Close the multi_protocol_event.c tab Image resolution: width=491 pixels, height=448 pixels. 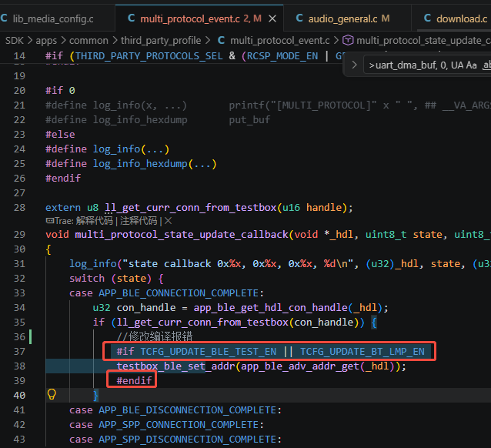click(272, 18)
